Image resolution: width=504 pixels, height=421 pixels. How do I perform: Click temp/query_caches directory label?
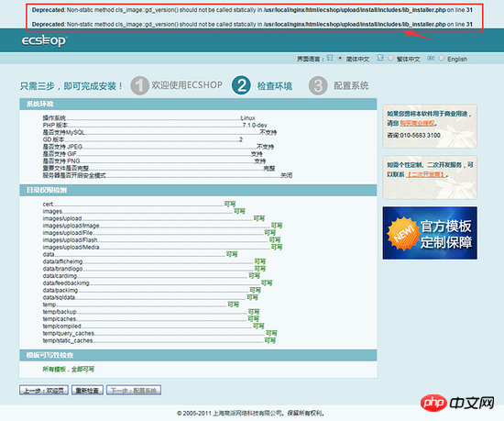pos(69,333)
